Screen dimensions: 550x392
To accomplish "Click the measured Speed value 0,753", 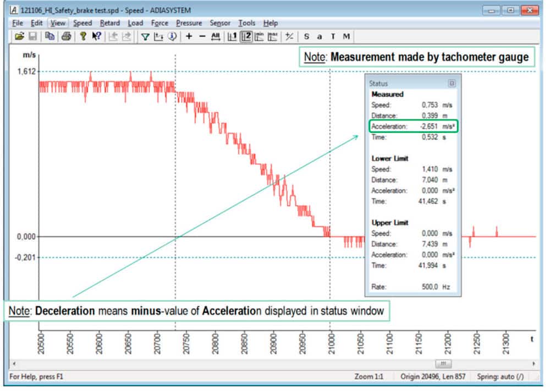I will click(430, 105).
